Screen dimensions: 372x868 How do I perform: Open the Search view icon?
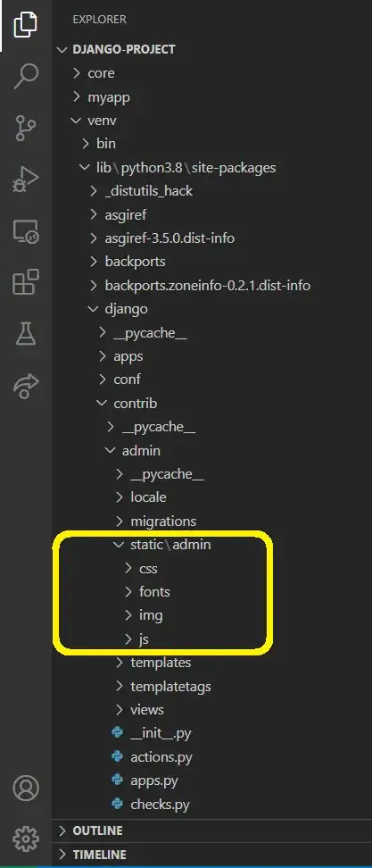tap(26, 76)
